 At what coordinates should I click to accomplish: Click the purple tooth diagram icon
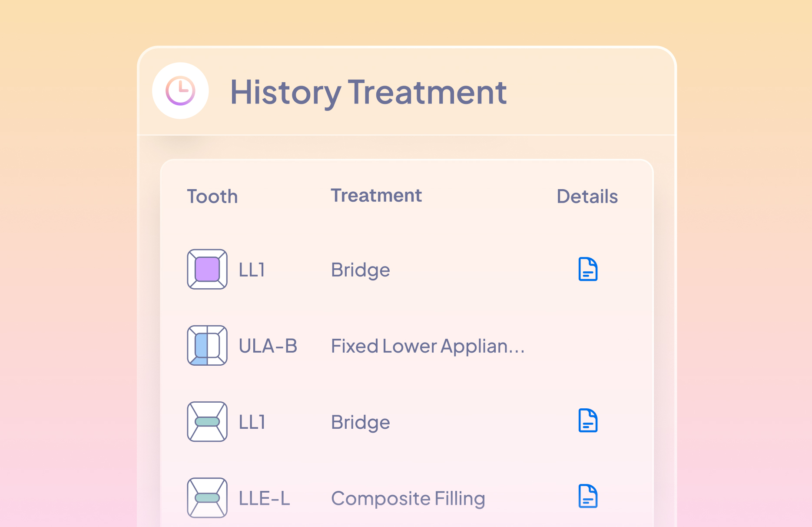(x=207, y=269)
